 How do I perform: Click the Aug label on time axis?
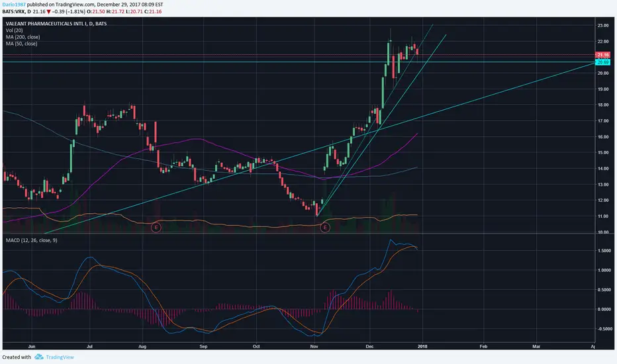tap(142, 347)
